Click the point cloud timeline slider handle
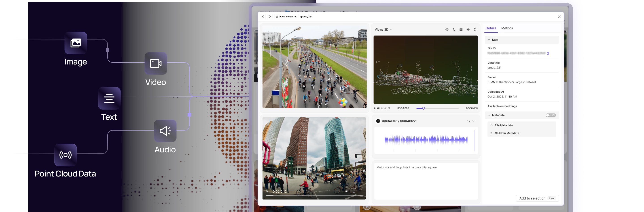 click(423, 108)
